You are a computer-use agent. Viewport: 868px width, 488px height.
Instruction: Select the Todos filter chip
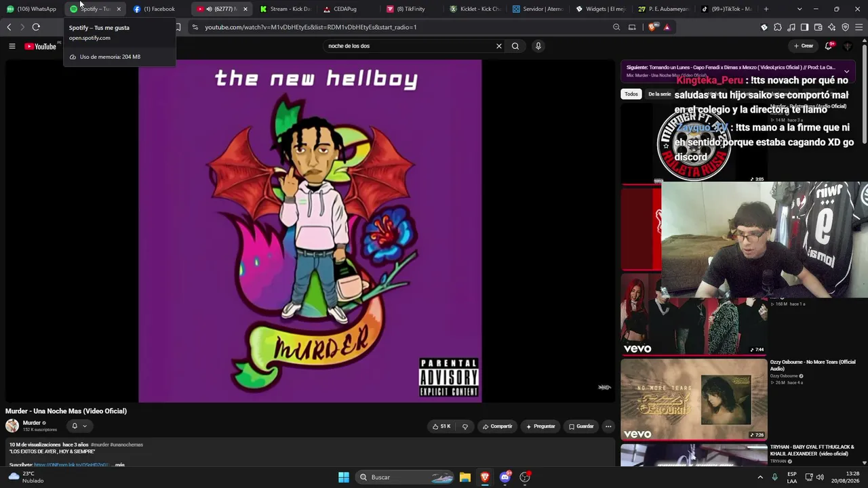pyautogui.click(x=631, y=94)
